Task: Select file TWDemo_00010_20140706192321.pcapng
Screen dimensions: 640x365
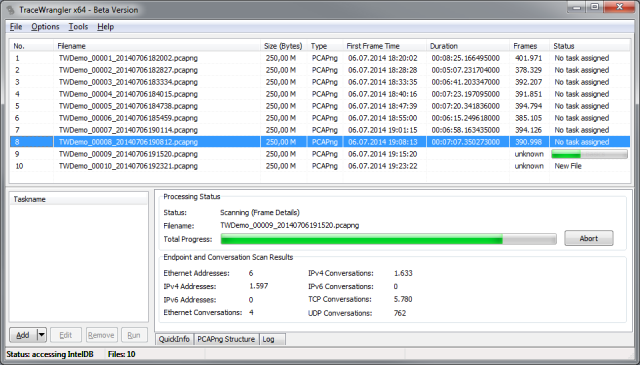Action: click(x=128, y=166)
